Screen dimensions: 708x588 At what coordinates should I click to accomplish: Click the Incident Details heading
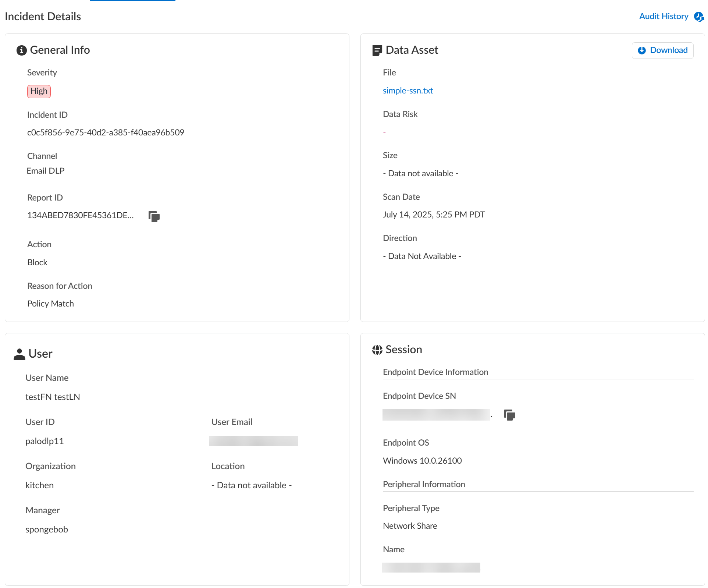(43, 17)
